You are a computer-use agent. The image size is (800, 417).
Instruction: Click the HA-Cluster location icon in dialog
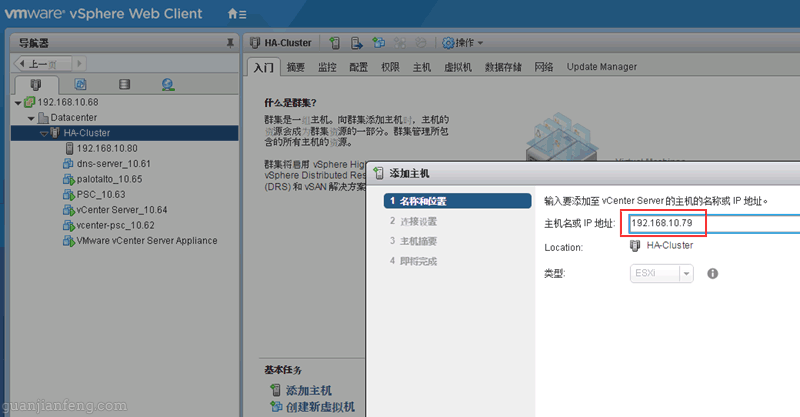635,246
